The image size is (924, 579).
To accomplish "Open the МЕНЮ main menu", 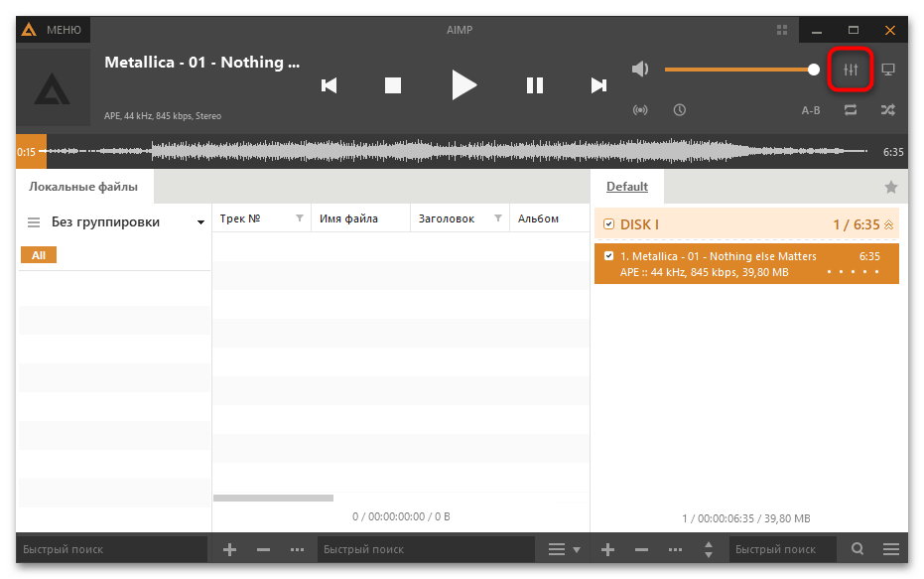I will point(54,30).
